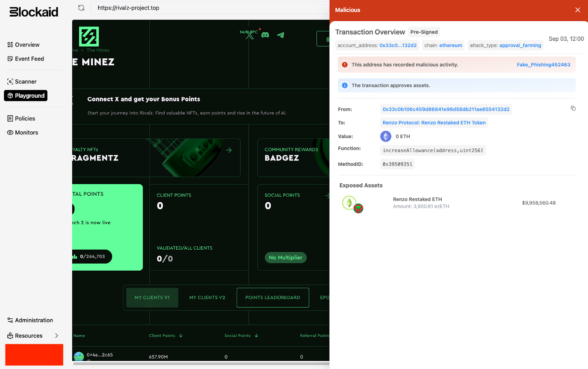Click the URL address bar field
588x369 pixels.
tap(206, 8)
